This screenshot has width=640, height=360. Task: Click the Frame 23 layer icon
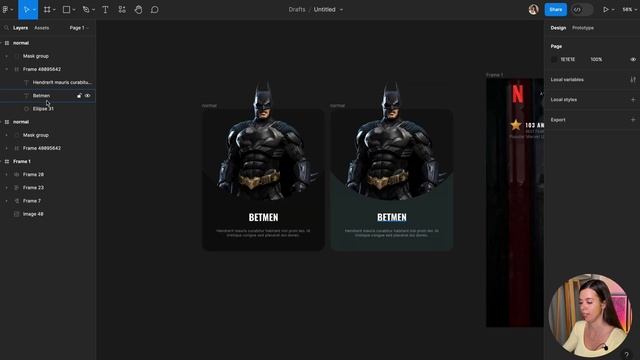click(x=17, y=188)
